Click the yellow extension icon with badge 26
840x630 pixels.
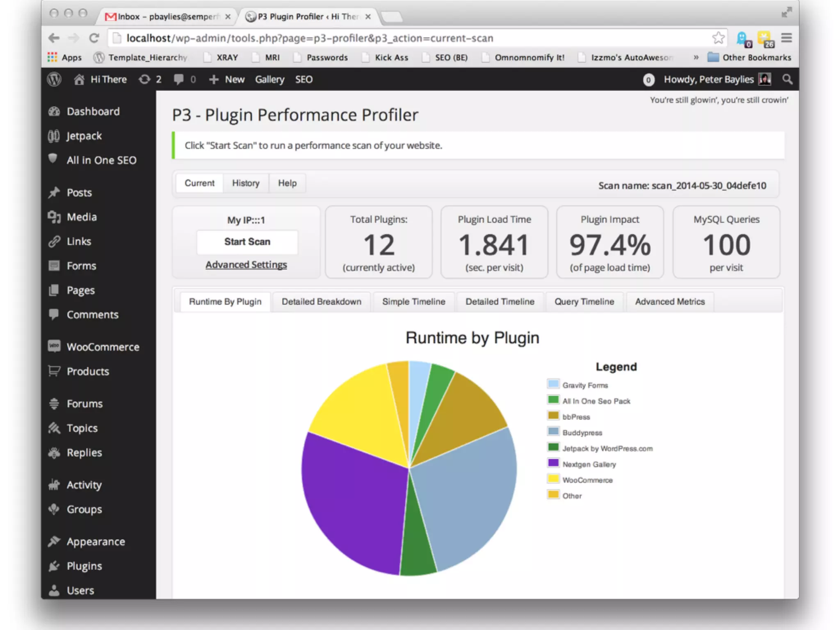coord(765,39)
